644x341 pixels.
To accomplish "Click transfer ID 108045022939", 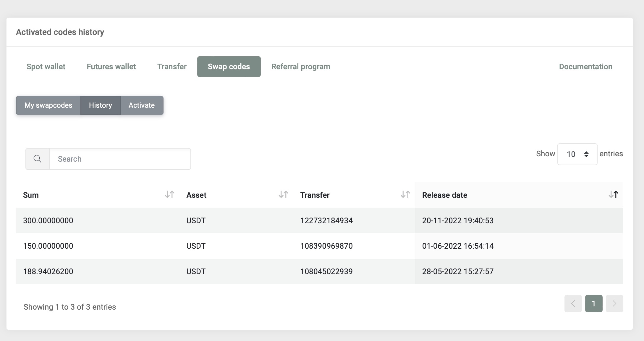I will [326, 271].
